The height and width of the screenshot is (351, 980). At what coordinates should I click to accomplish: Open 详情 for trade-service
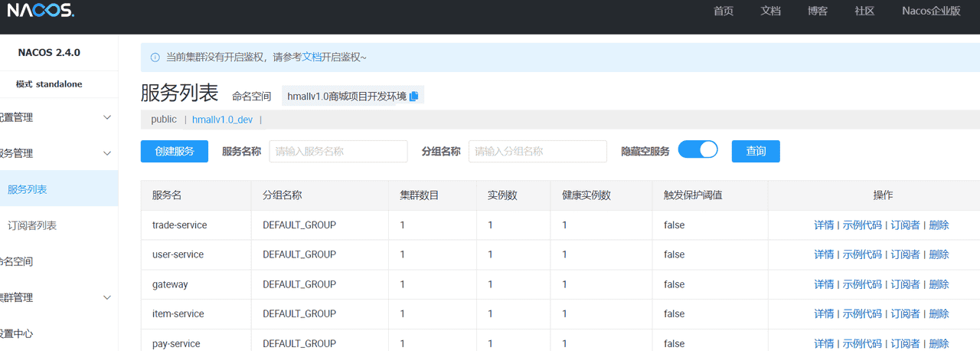click(824, 225)
